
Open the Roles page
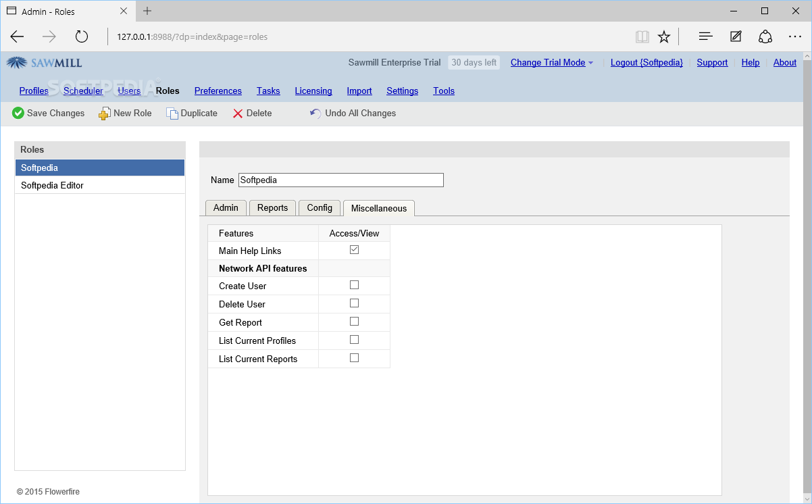click(x=168, y=91)
